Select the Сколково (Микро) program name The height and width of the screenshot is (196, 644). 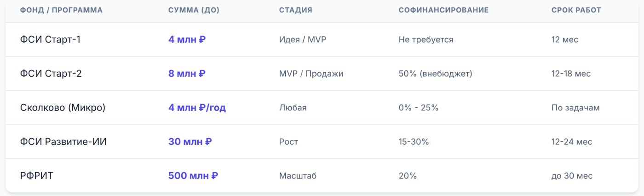tap(63, 108)
